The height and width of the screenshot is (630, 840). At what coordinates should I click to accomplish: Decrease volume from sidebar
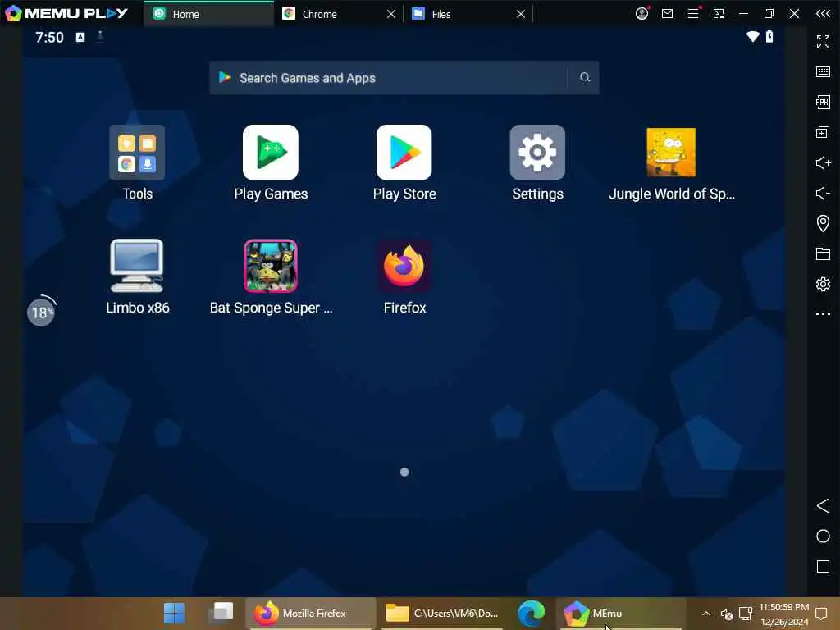[x=823, y=193]
